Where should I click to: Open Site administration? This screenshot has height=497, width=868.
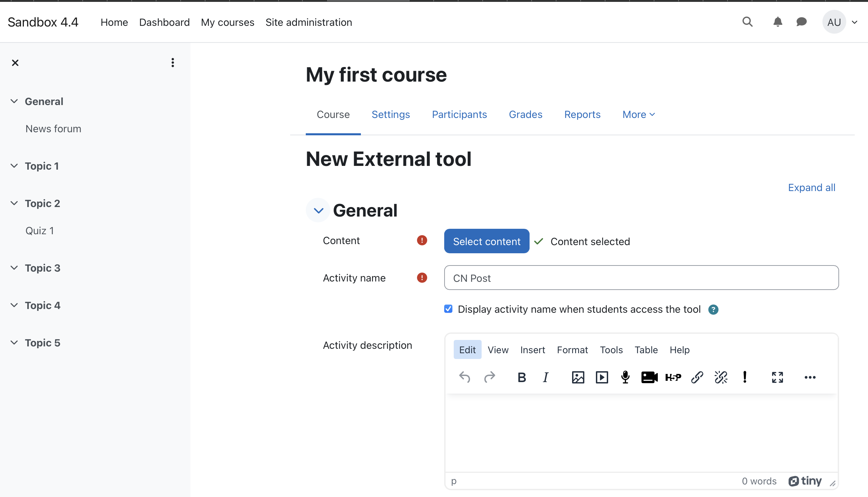pos(309,22)
